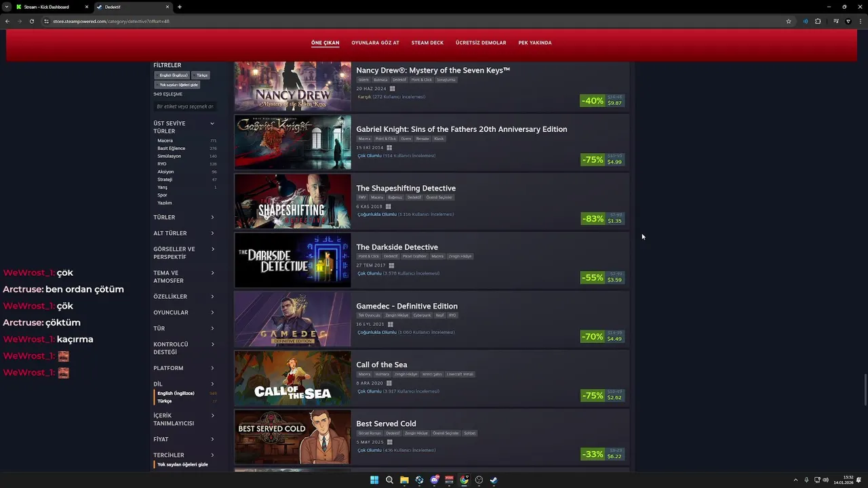Screen dimensions: 868x488
Task: Open the Chrome taskbar icon
Action: point(464,480)
